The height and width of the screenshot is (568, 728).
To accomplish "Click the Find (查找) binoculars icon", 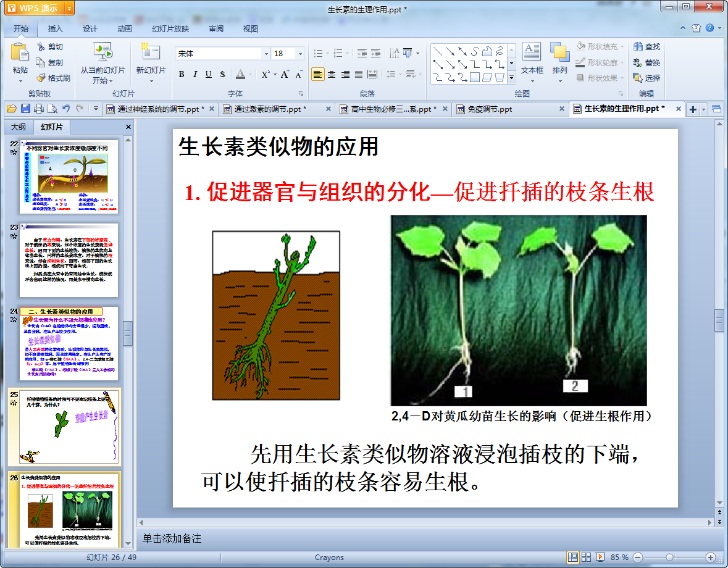I will pyautogui.click(x=638, y=46).
